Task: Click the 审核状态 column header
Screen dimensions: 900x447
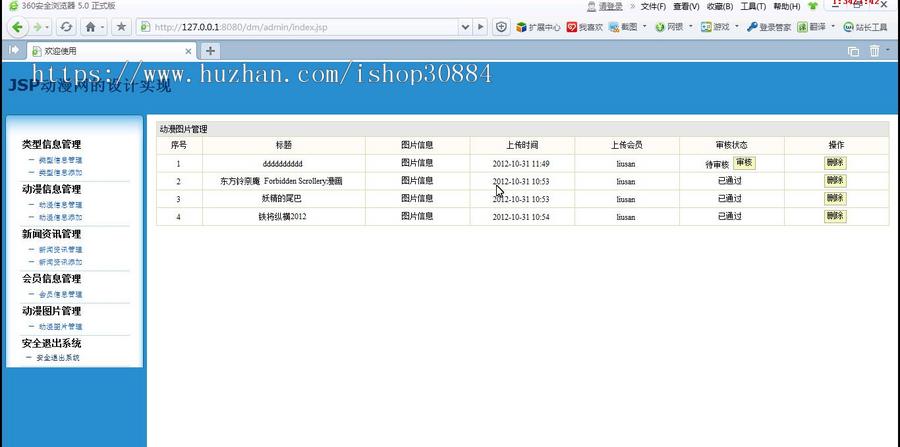Action: pos(732,145)
